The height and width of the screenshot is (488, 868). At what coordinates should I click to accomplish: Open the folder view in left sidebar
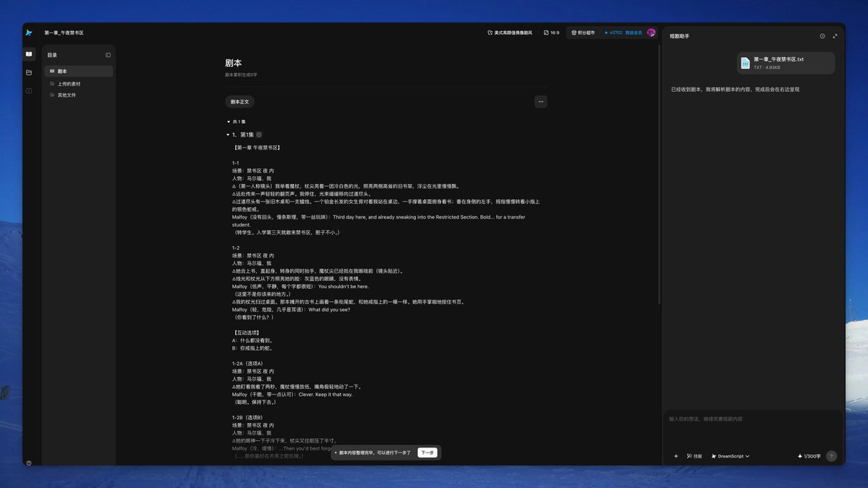point(29,72)
